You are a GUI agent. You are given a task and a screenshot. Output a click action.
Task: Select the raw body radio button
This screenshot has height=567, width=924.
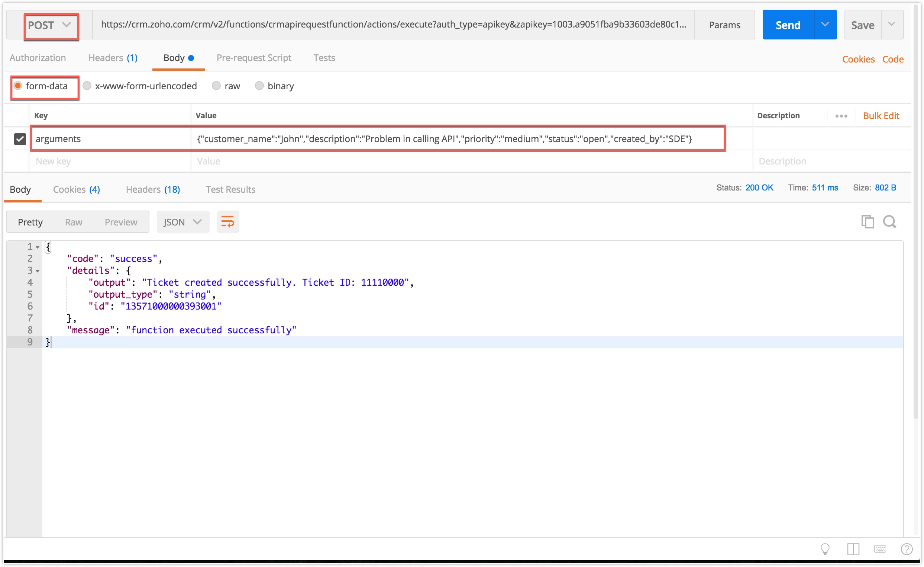point(216,86)
